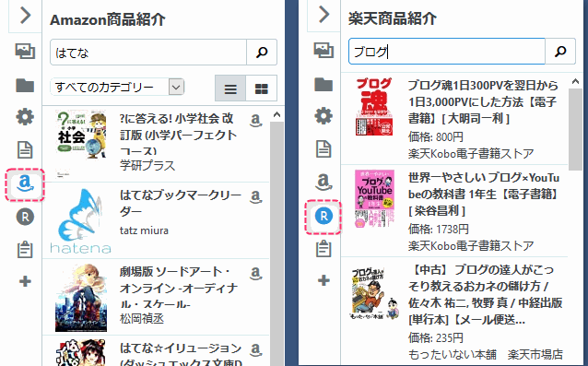Viewport: 588px width, 366px height.
Task: Choose the はてなブックマークリーダー title
Action: point(181,203)
